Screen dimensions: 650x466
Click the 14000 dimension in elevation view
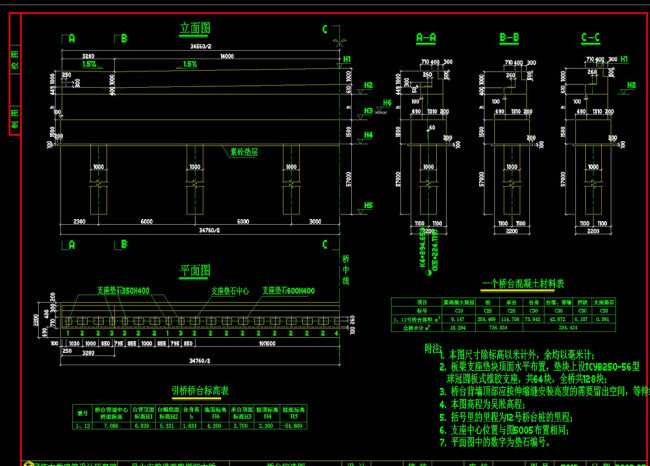point(227,56)
